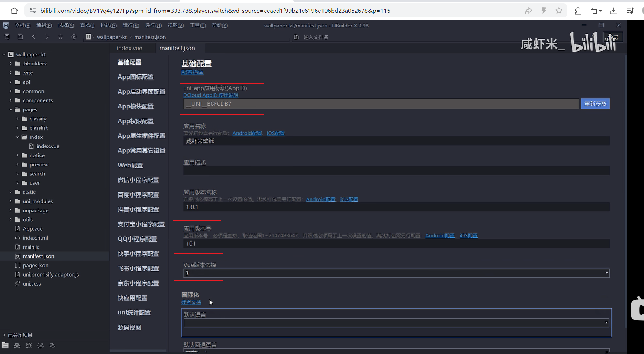Screen dimensions: 644x354
Task: Open the Vue版本选择 dropdown
Action: 396,273
